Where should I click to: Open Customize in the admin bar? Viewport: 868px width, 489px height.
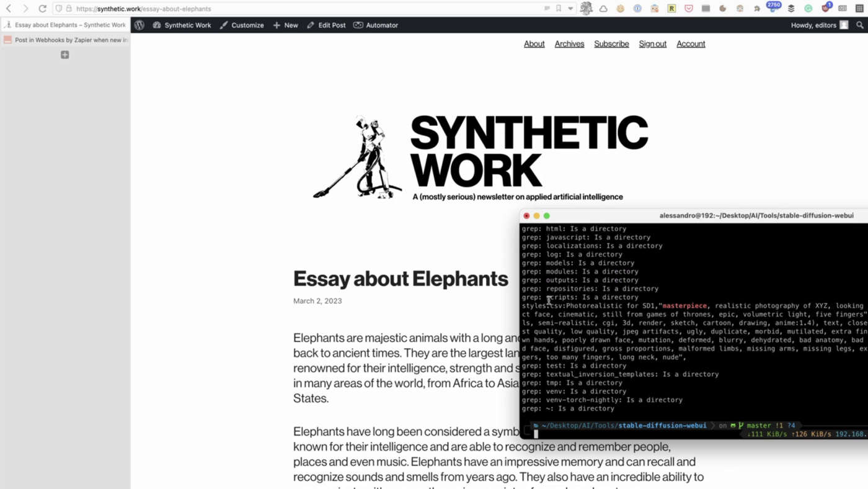[x=242, y=25]
